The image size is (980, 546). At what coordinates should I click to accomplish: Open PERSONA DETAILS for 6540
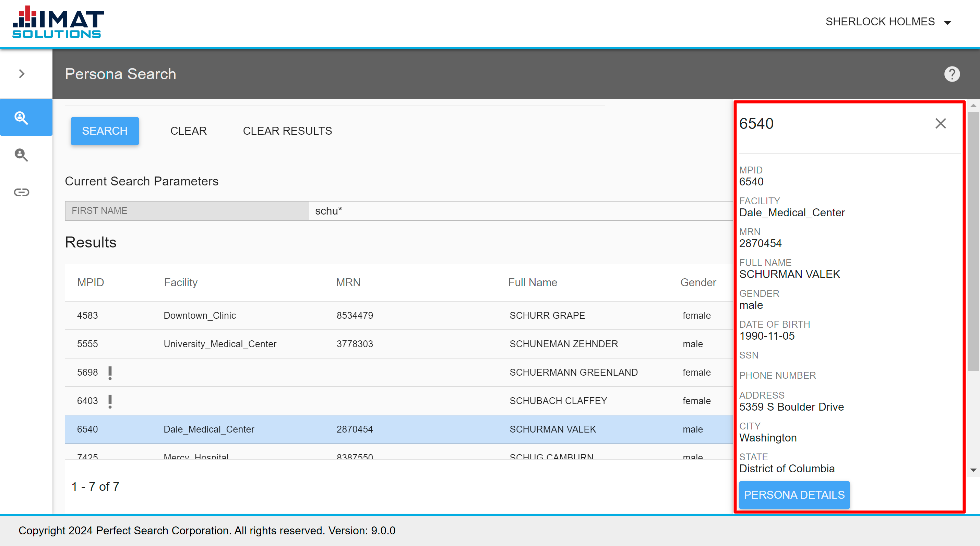794,495
